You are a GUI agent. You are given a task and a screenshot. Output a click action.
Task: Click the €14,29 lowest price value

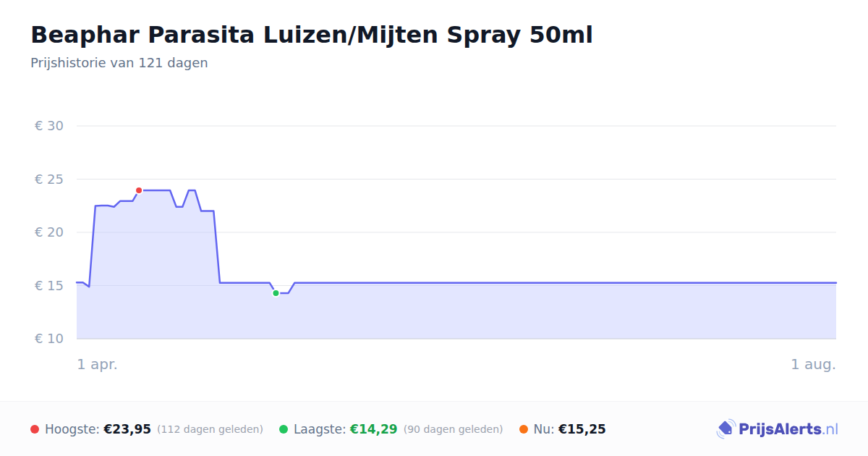pyautogui.click(x=374, y=429)
